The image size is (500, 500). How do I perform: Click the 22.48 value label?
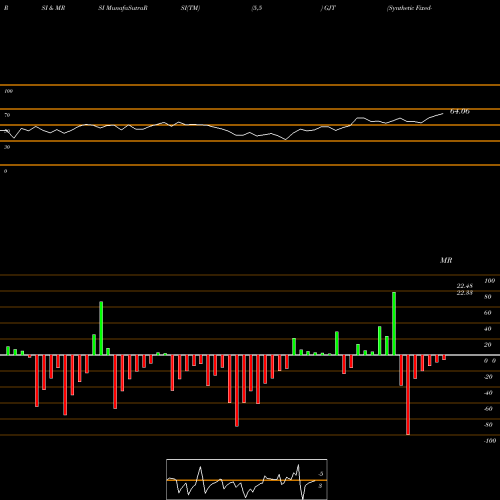pyautogui.click(x=465, y=286)
